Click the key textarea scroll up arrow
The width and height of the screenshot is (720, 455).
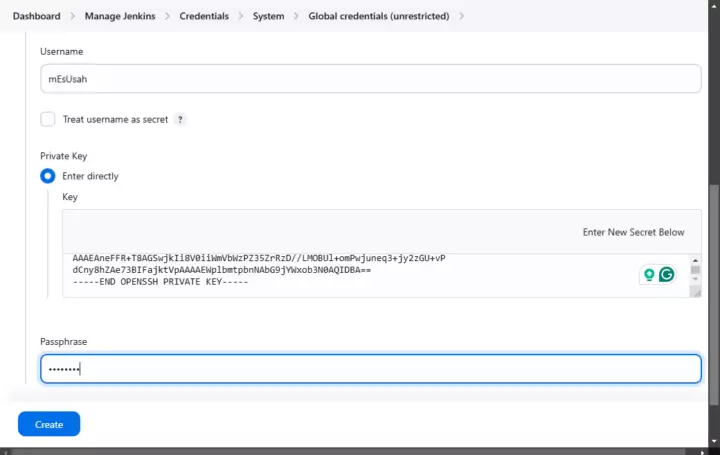pos(695,260)
